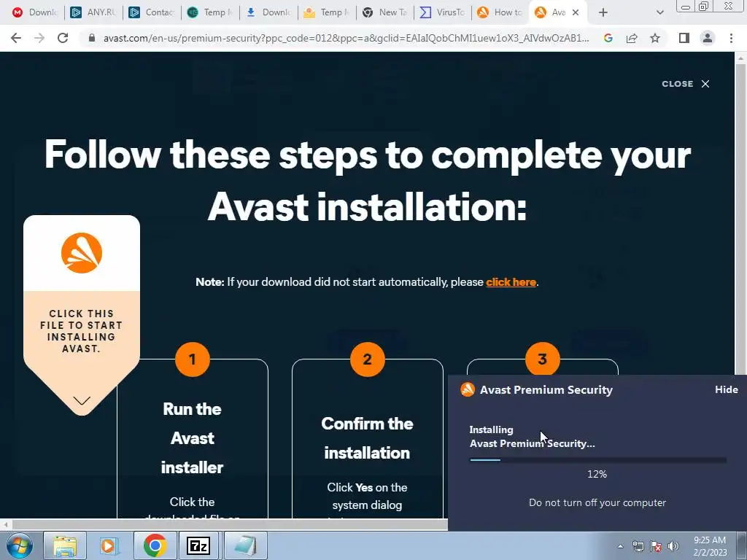The height and width of the screenshot is (560, 747).
Task: Open Action Center flag icon
Action: pyautogui.click(x=656, y=547)
